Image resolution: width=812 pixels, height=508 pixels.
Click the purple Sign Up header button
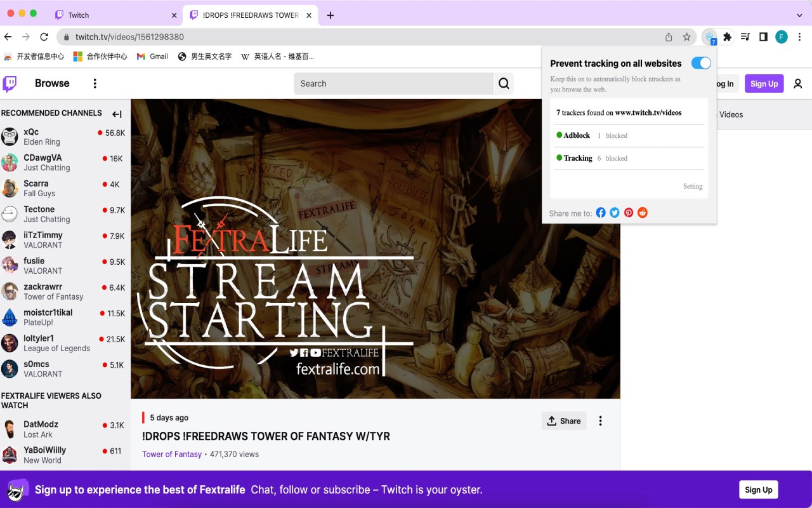pyautogui.click(x=764, y=84)
